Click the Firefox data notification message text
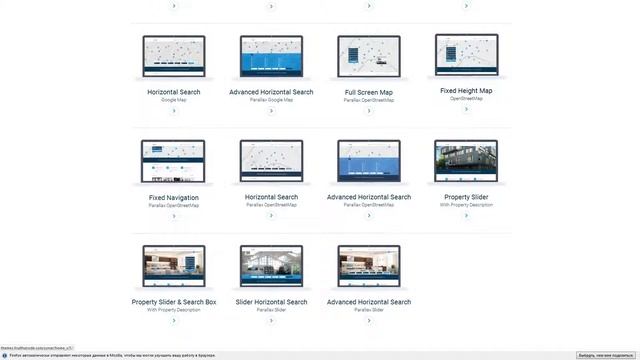The height and width of the screenshot is (360, 640). 112,356
